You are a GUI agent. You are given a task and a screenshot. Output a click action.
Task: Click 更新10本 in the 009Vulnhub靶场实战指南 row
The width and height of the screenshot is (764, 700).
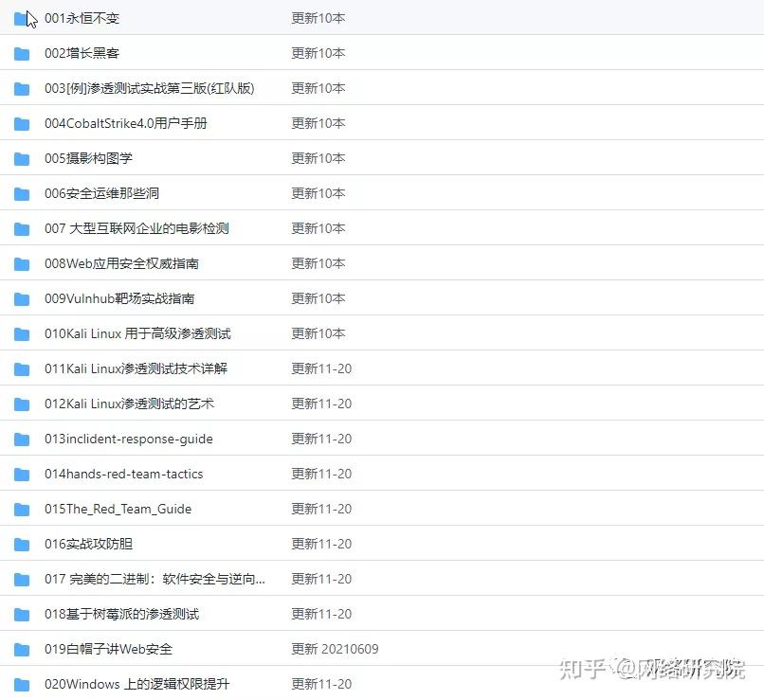point(318,298)
